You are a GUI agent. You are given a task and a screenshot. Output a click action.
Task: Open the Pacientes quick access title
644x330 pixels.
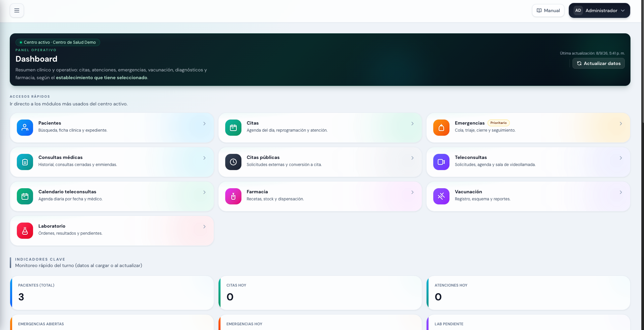pyautogui.click(x=50, y=123)
